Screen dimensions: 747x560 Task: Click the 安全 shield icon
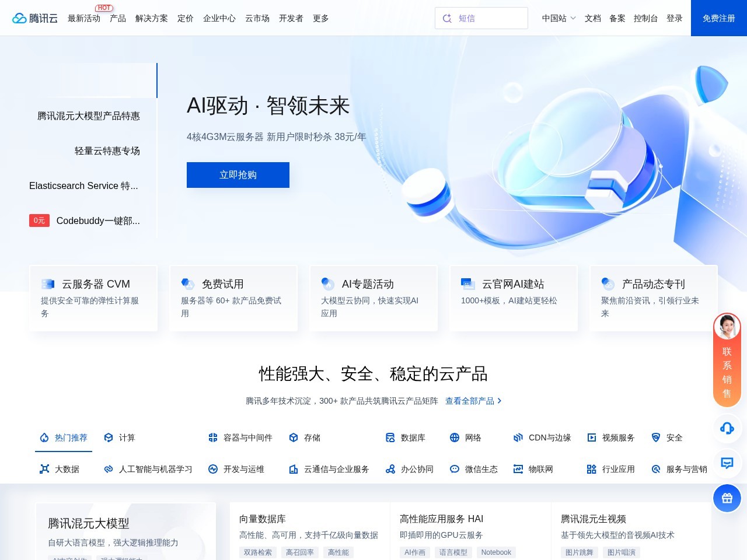point(656,437)
